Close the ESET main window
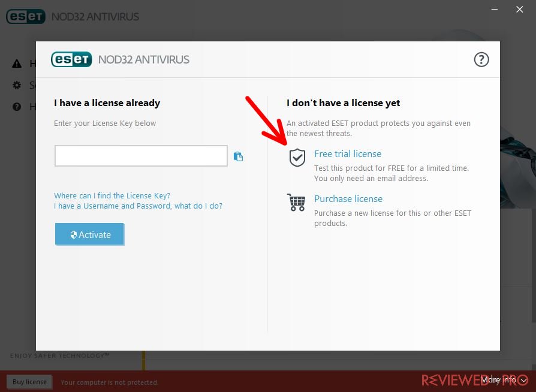This screenshot has width=536, height=392. click(520, 9)
